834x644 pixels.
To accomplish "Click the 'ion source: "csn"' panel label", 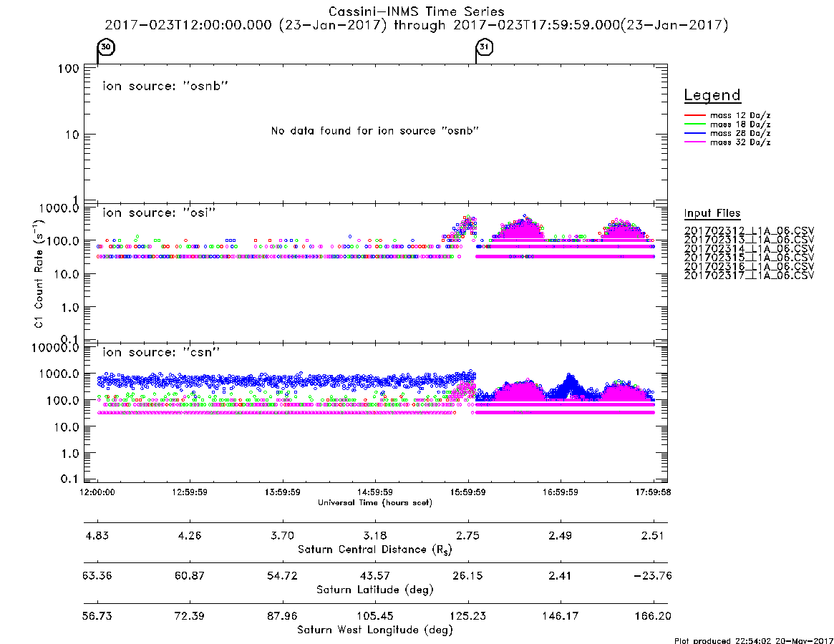I will (x=161, y=352).
